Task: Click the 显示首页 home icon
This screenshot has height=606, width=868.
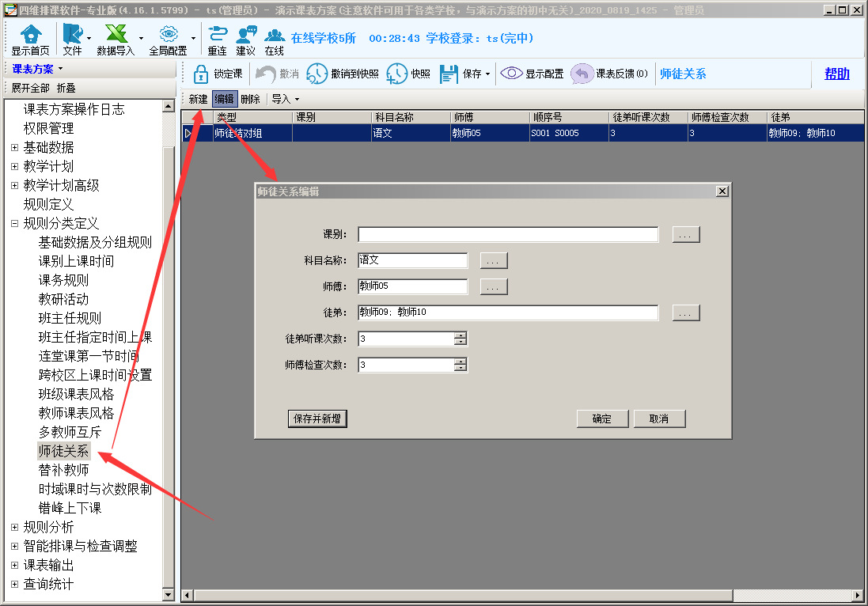Action: [30, 35]
